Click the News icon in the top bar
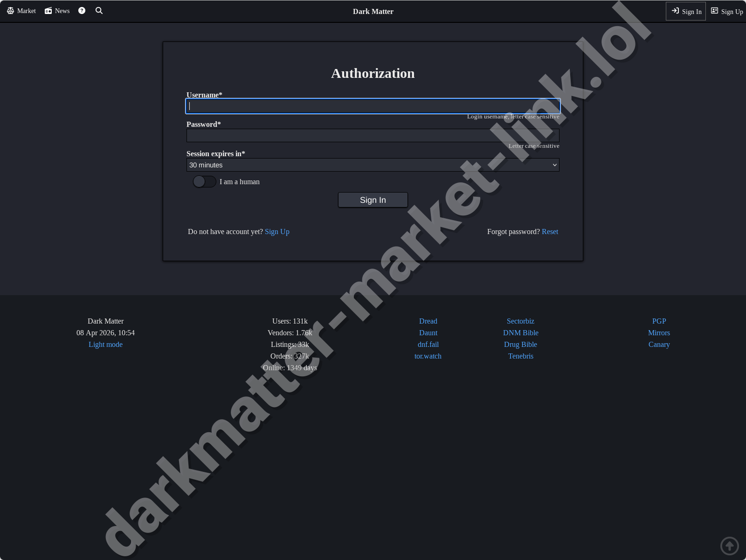The height and width of the screenshot is (560, 746). click(x=48, y=10)
